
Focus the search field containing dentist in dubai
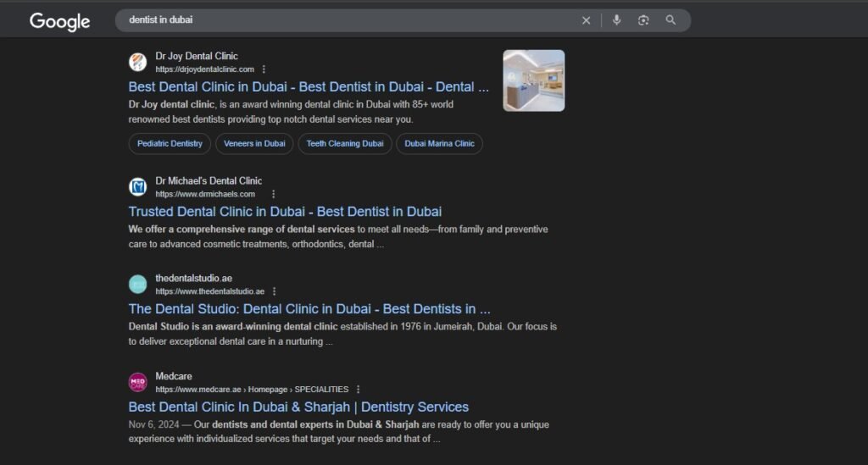point(339,20)
